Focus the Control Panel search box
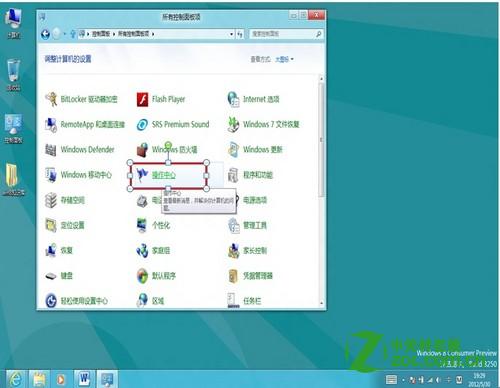 pyautogui.click(x=283, y=34)
